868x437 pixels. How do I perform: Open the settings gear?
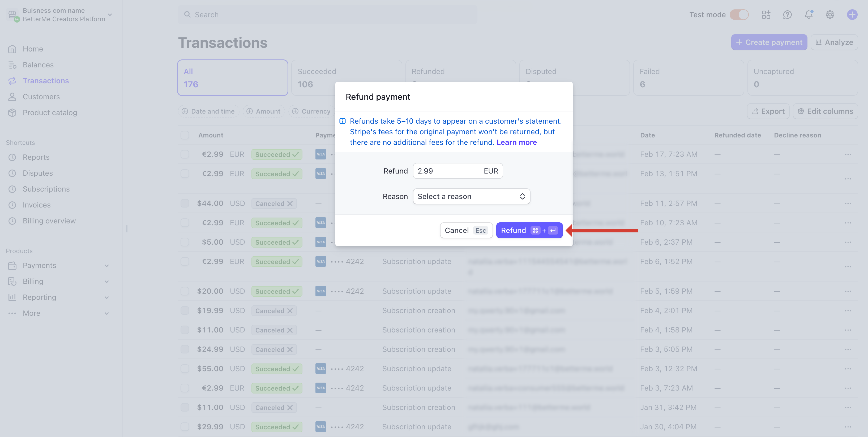pos(830,15)
